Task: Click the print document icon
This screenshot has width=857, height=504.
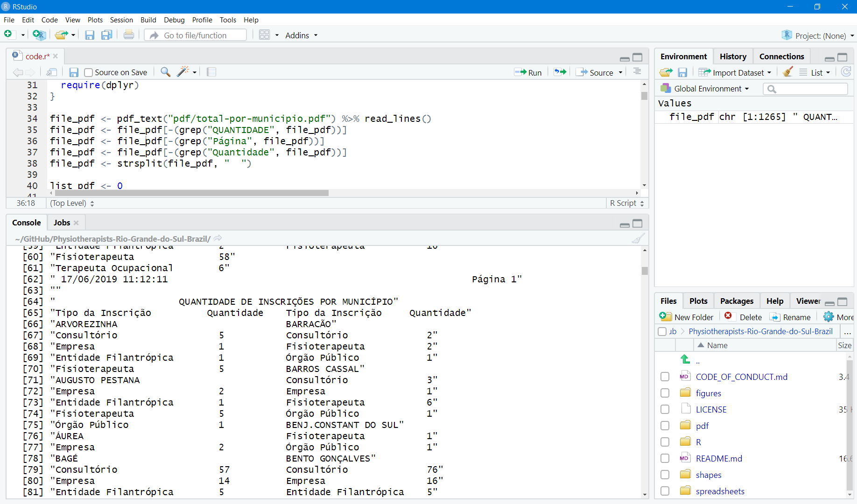Action: [x=129, y=35]
